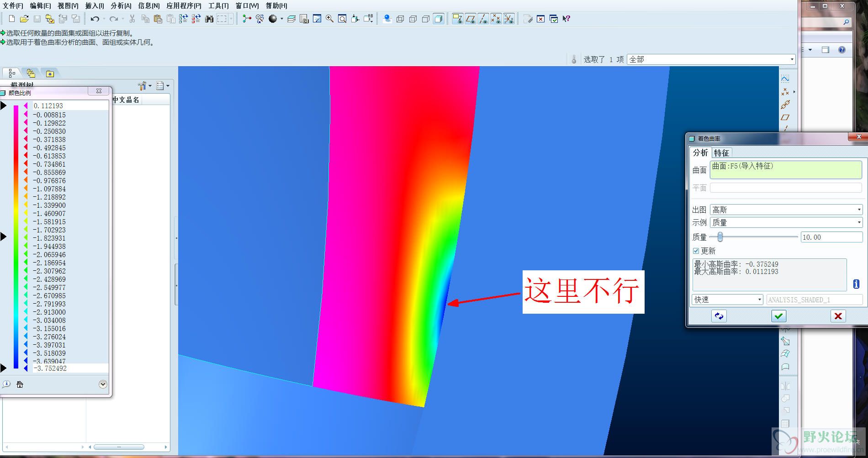
Task: Toggle shaded display mode
Action: pos(439,19)
